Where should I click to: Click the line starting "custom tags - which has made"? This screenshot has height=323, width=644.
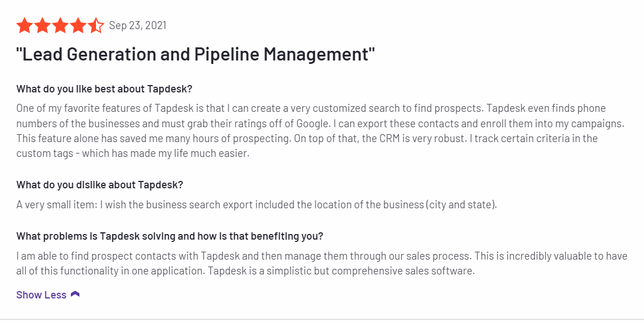pos(133,154)
